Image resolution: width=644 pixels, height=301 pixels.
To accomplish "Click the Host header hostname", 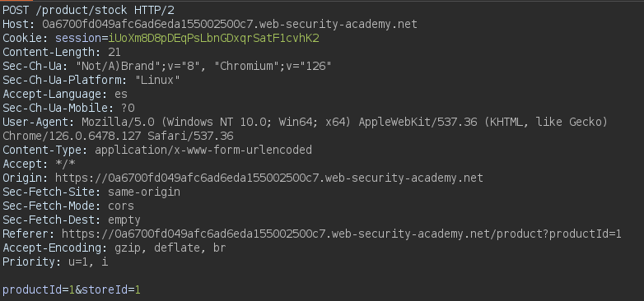I will click(230, 24).
